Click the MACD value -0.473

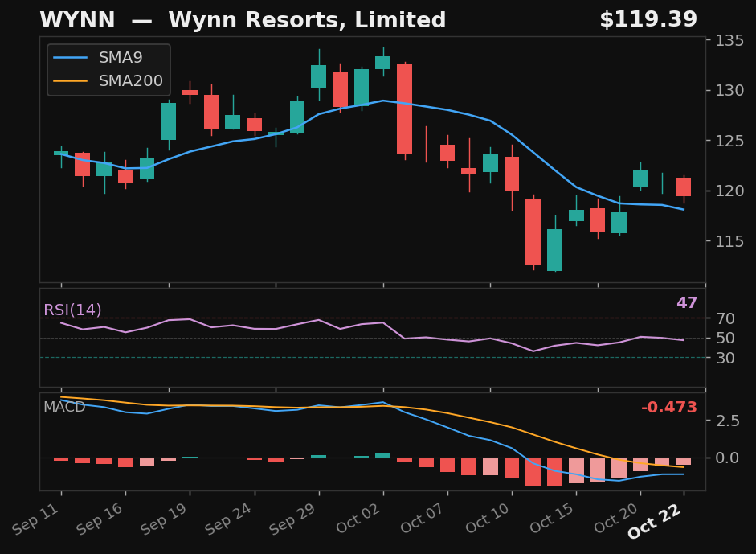668,408
